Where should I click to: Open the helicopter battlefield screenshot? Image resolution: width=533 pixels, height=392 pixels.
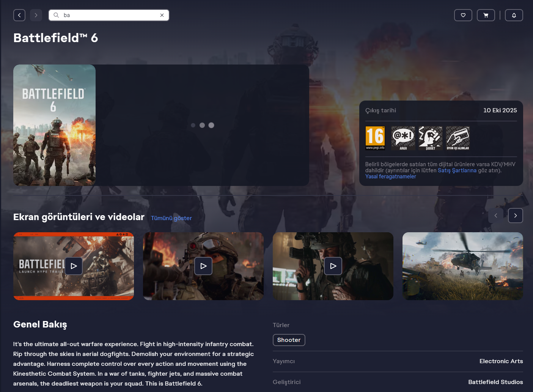[x=463, y=266]
